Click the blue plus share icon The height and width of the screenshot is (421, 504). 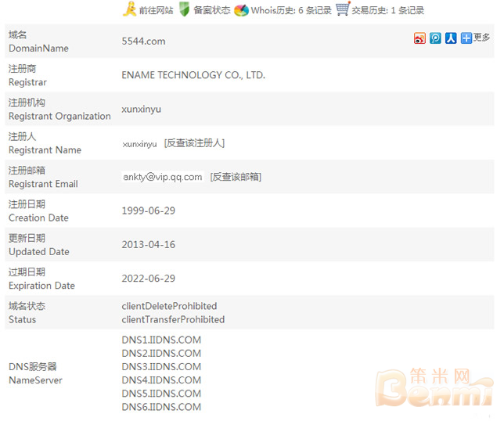click(x=466, y=38)
